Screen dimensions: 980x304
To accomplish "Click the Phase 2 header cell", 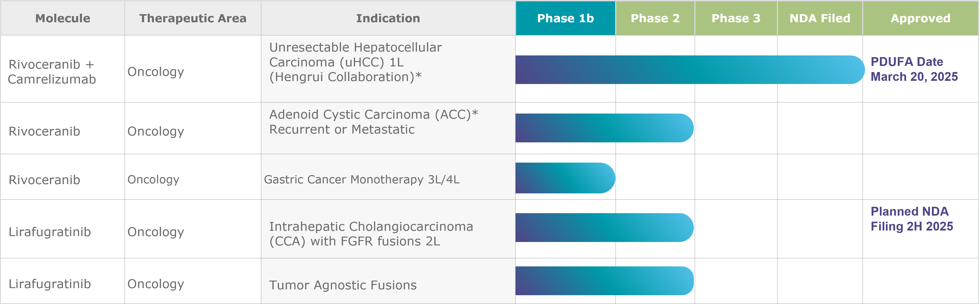I will pos(655,18).
